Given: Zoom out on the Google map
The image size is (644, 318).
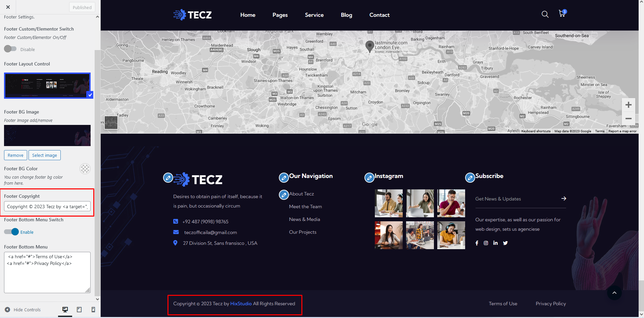Looking at the screenshot, I should pos(628,119).
